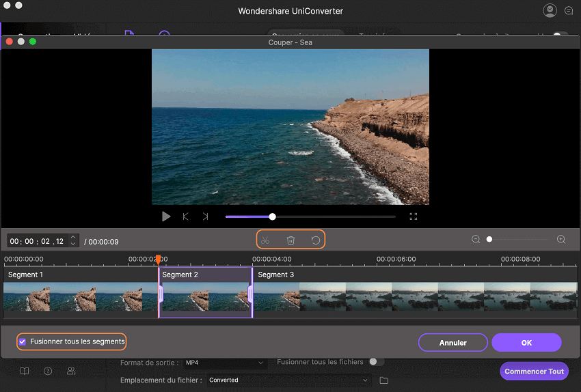Toggle Fusionner tous les fichiers switch

coord(376,362)
